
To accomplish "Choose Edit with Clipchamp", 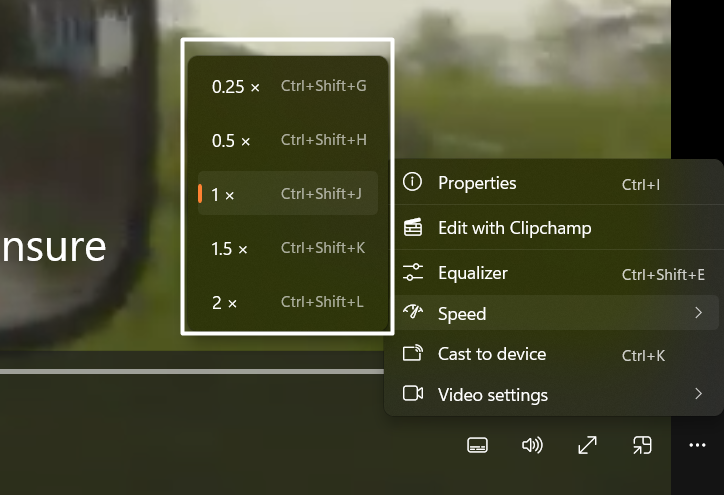I will click(x=514, y=228).
